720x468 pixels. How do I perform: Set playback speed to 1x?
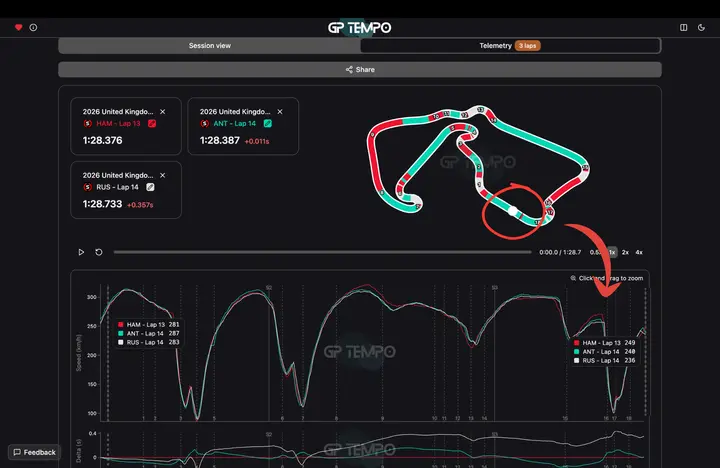pyautogui.click(x=612, y=252)
